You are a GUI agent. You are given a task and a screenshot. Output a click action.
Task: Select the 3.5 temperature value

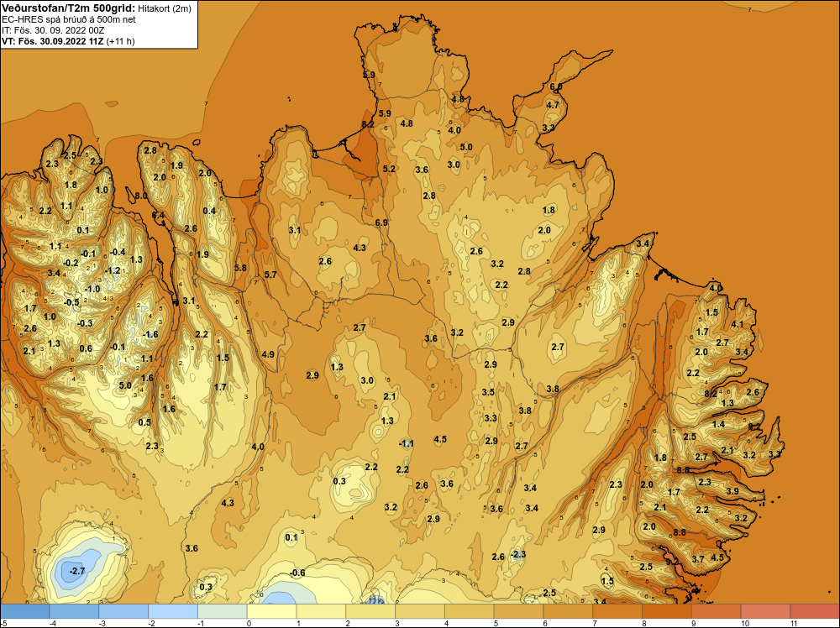coord(488,392)
